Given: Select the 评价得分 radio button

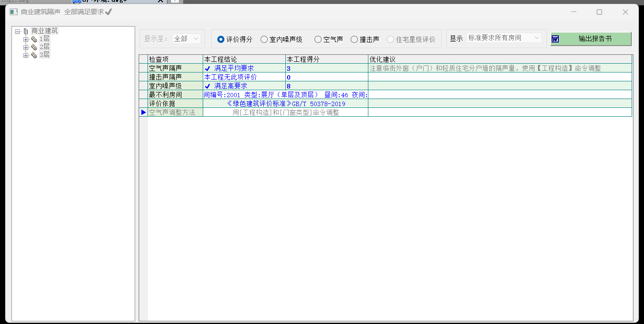Looking at the screenshot, I should (221, 39).
